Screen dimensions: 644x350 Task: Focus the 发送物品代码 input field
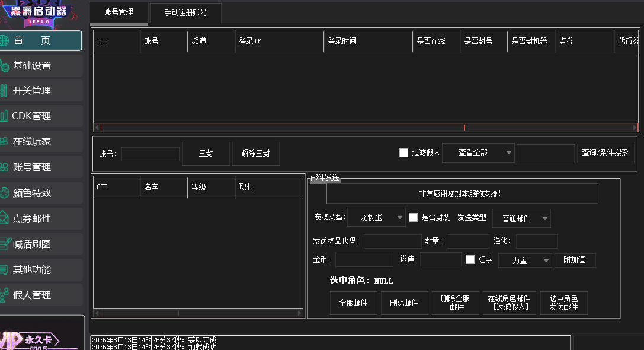coord(392,241)
